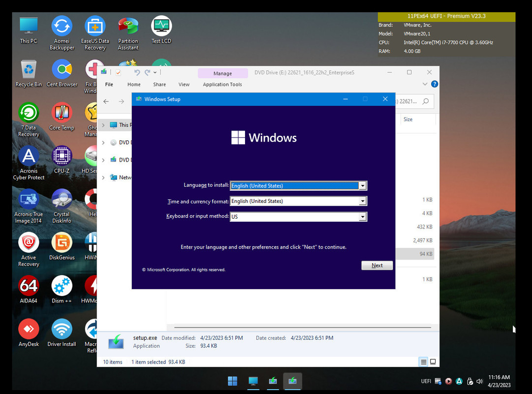Screen dimensions: 532x394
Task: Open This PC desktop icon
Action: 29,30
